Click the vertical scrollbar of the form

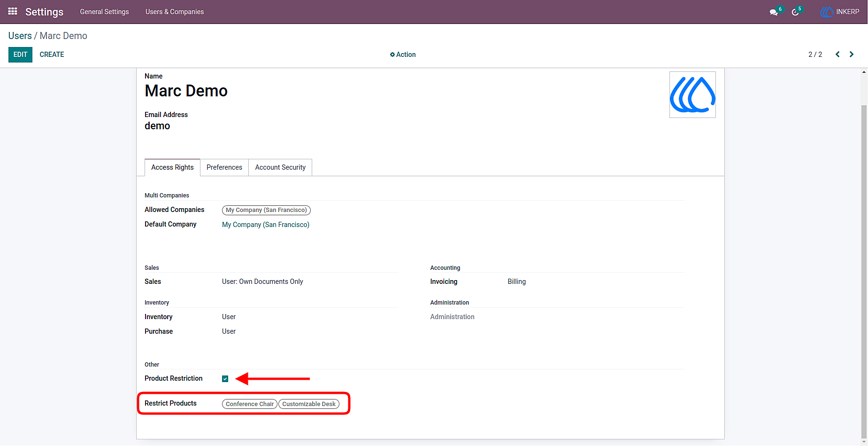(x=864, y=272)
